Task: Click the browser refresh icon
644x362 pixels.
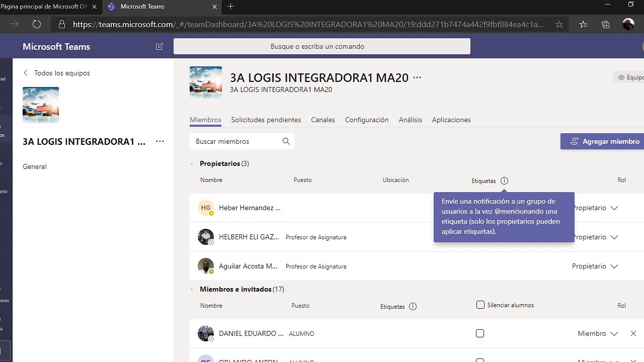Action: tap(37, 24)
